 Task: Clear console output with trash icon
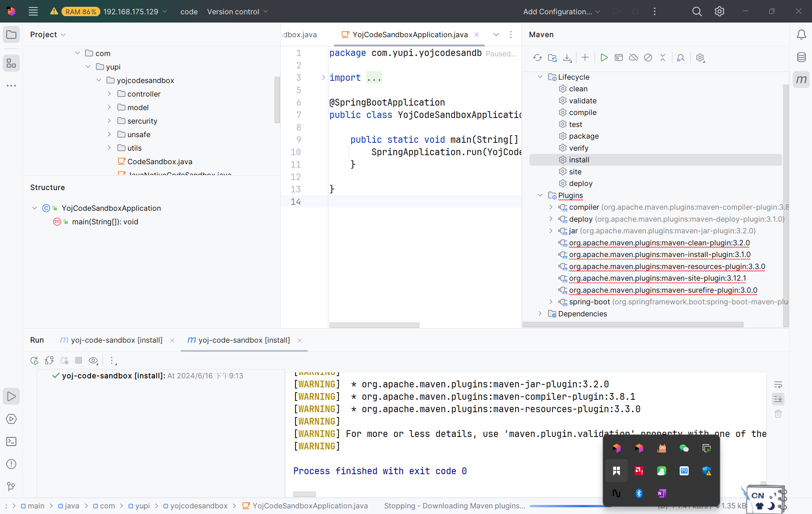click(x=778, y=414)
